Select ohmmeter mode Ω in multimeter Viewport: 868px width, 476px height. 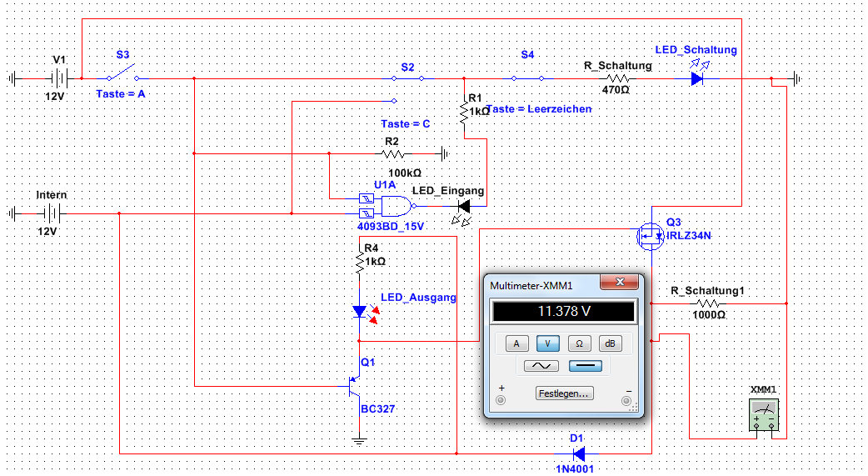click(x=579, y=343)
